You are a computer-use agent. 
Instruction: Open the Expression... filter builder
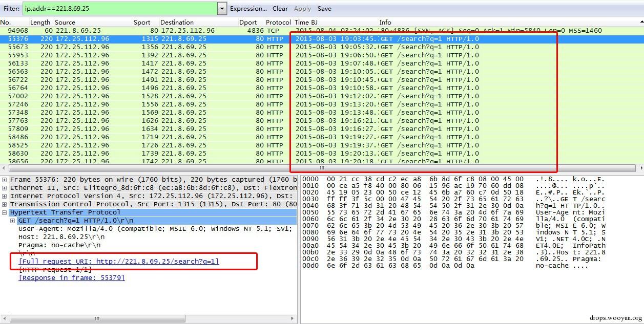click(248, 9)
